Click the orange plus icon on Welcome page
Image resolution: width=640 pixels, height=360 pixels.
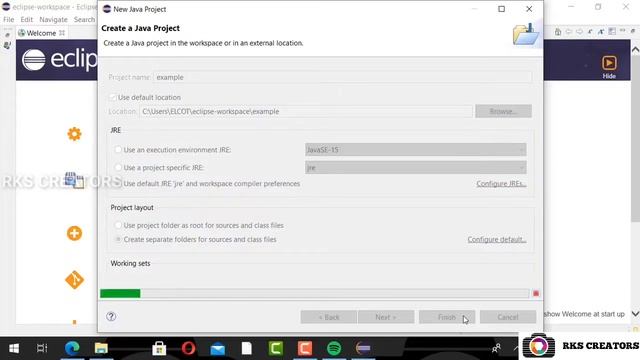[74, 233]
